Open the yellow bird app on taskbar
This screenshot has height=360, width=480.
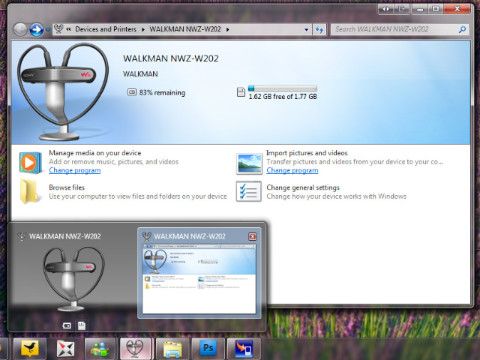coord(30,349)
